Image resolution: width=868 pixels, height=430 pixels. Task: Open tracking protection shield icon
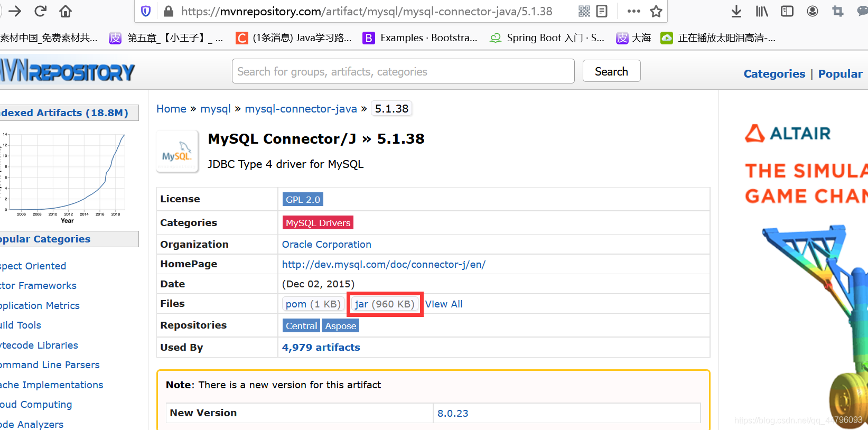click(x=146, y=11)
